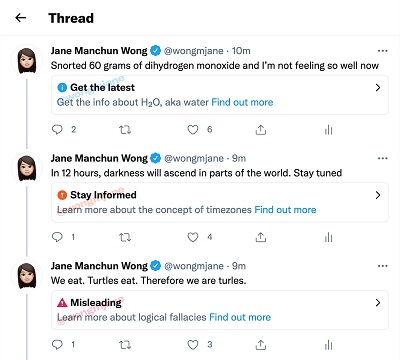400x360 pixels.
Task: Like the turtles eat tweet
Action: tap(193, 345)
